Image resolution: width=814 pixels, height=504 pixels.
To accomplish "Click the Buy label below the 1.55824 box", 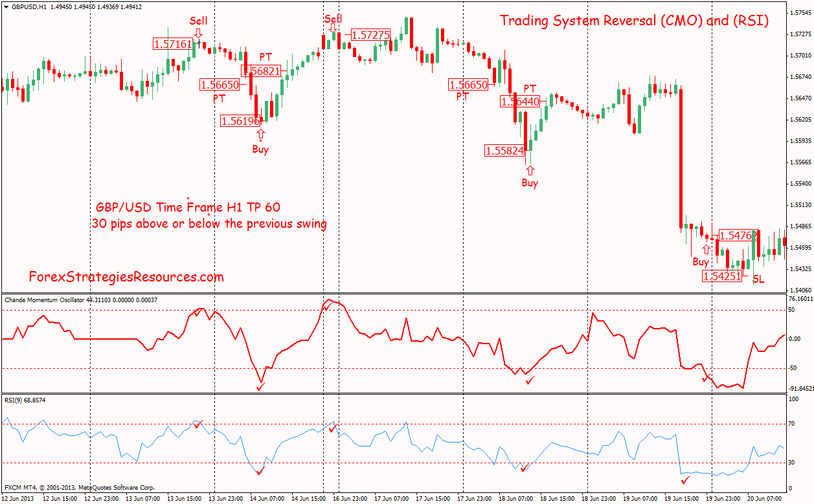I will [x=530, y=183].
